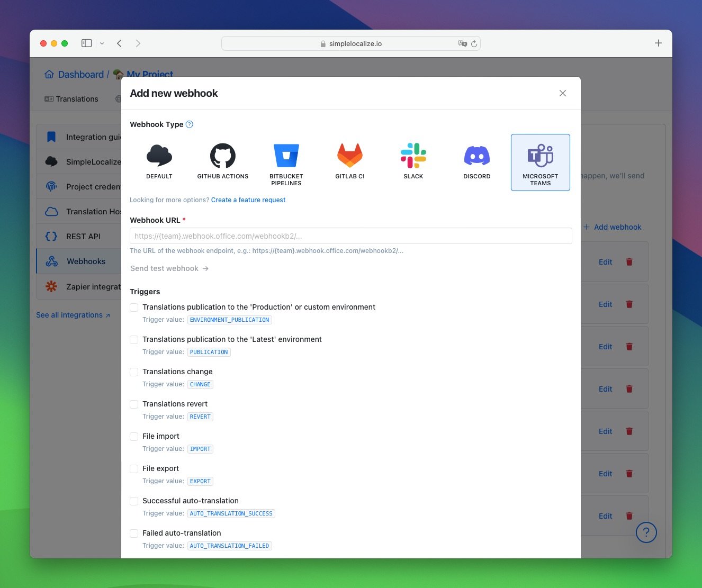702x588 pixels.
Task: Open See all integrations link
Action: (x=73, y=315)
